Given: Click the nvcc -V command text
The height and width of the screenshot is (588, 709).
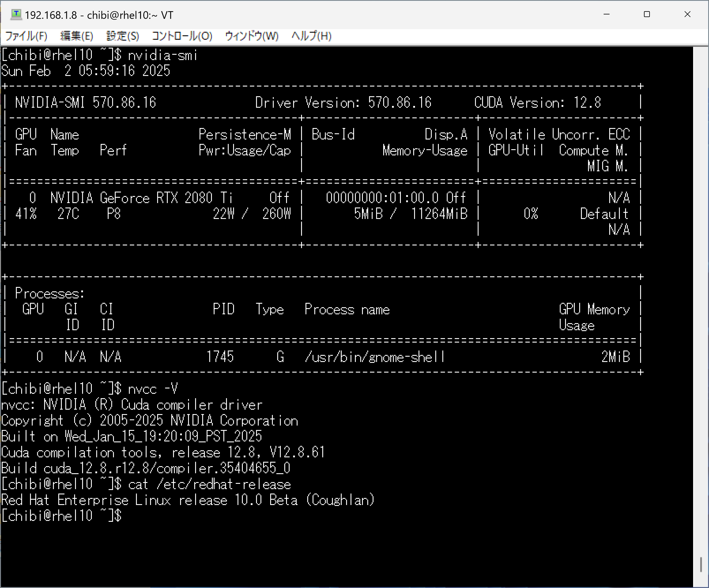Looking at the screenshot, I should (x=153, y=389).
